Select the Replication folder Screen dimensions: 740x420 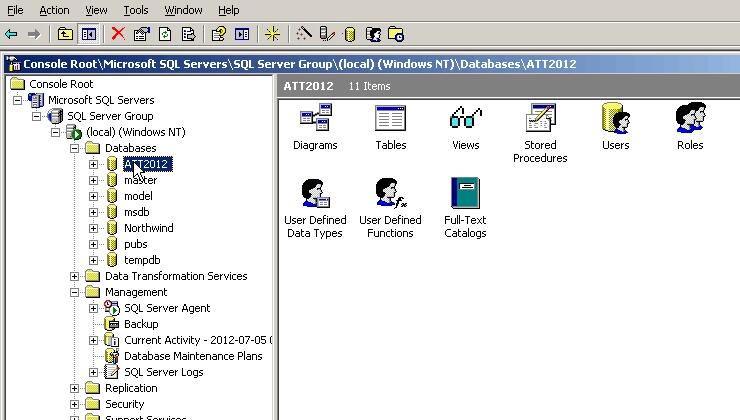[131, 388]
